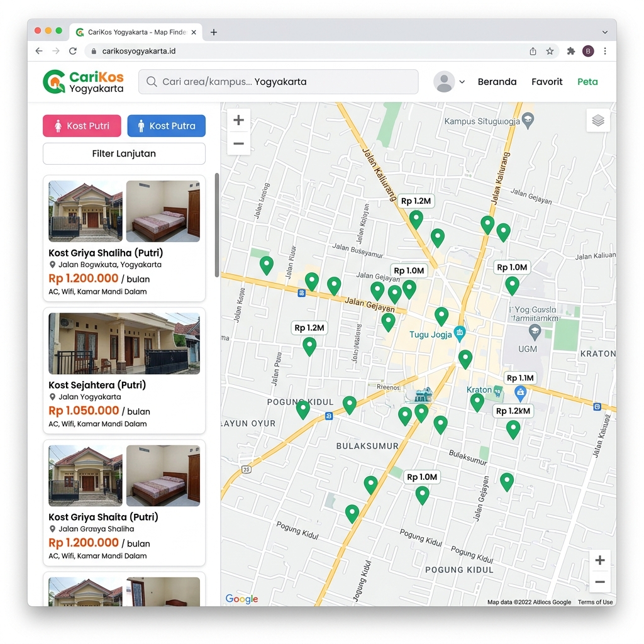
Task: Zoom in with the bottom-right plus button
Action: [599, 560]
